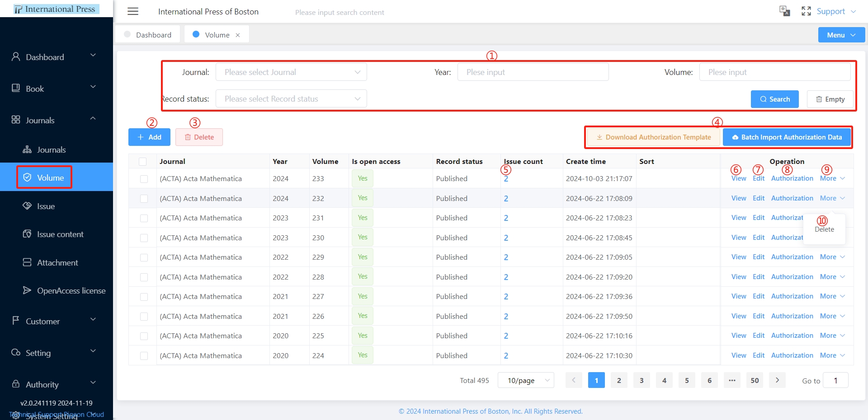Enter fullscreen with the expand icon
Viewport: 868px width, 420px height.
806,11
